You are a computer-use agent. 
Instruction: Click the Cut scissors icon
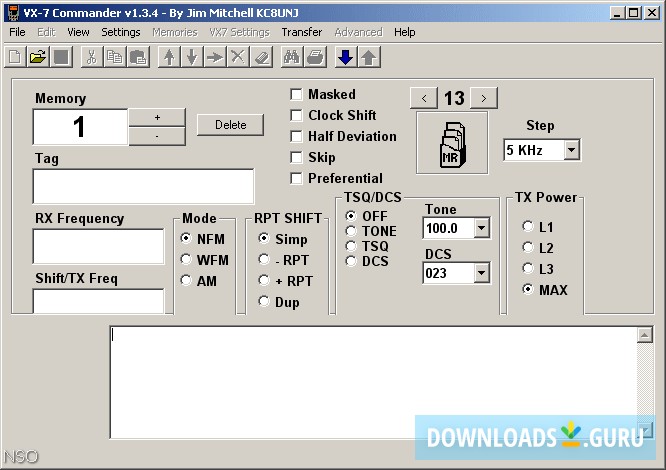point(91,57)
